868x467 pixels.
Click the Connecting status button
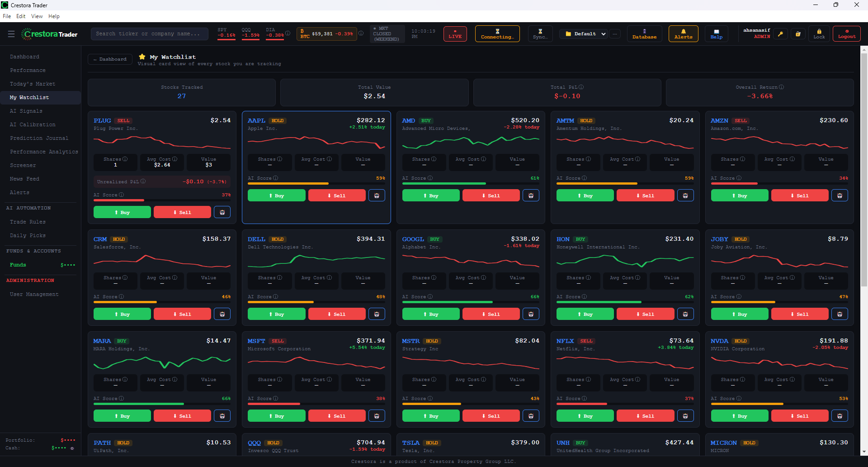coord(497,34)
